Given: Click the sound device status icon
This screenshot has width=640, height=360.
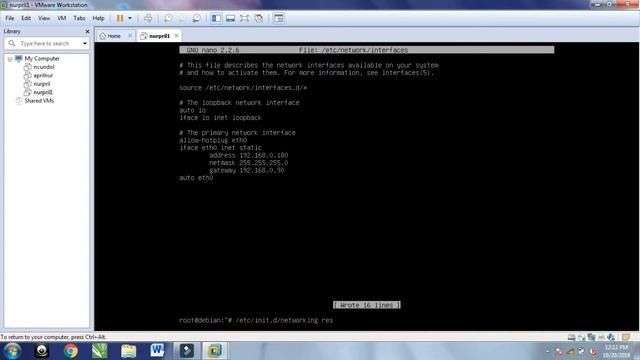Looking at the screenshot, I should coord(611,337).
